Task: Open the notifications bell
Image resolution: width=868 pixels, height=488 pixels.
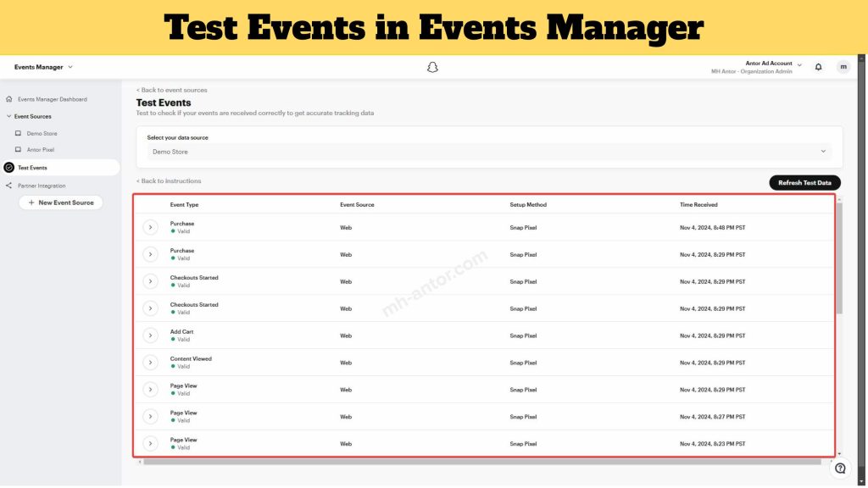Action: tap(818, 67)
